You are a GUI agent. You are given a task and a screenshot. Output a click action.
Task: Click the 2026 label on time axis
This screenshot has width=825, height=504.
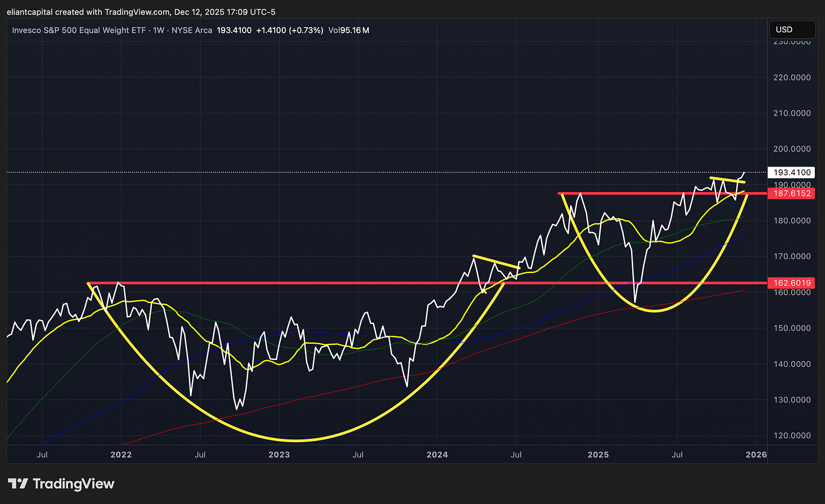[756, 454]
